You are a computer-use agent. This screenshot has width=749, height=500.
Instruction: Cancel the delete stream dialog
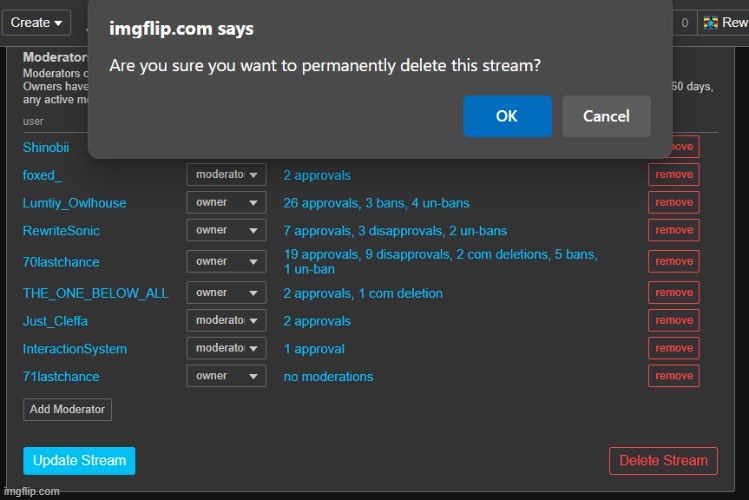tap(606, 116)
